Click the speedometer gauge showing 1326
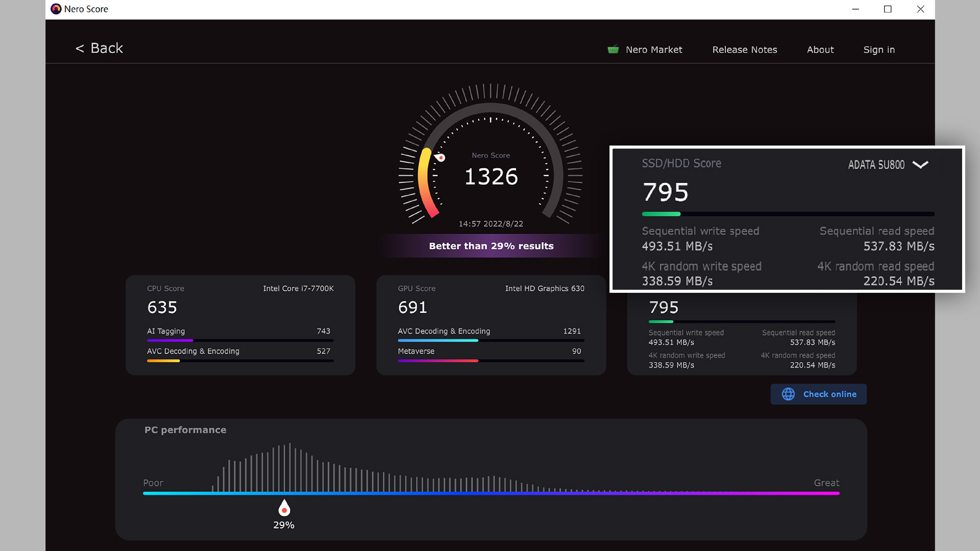Image resolution: width=980 pixels, height=551 pixels. (490, 168)
